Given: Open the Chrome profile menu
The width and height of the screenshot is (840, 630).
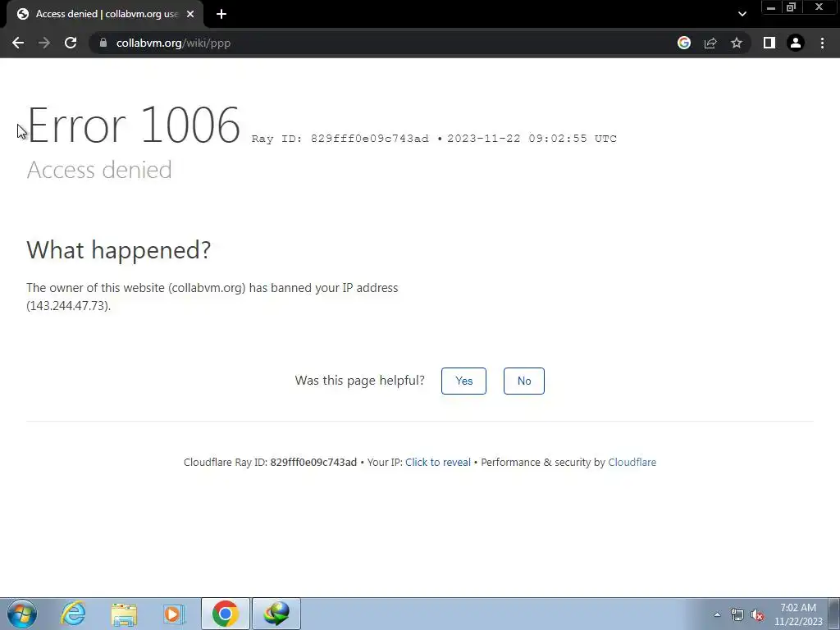Looking at the screenshot, I should 796,43.
